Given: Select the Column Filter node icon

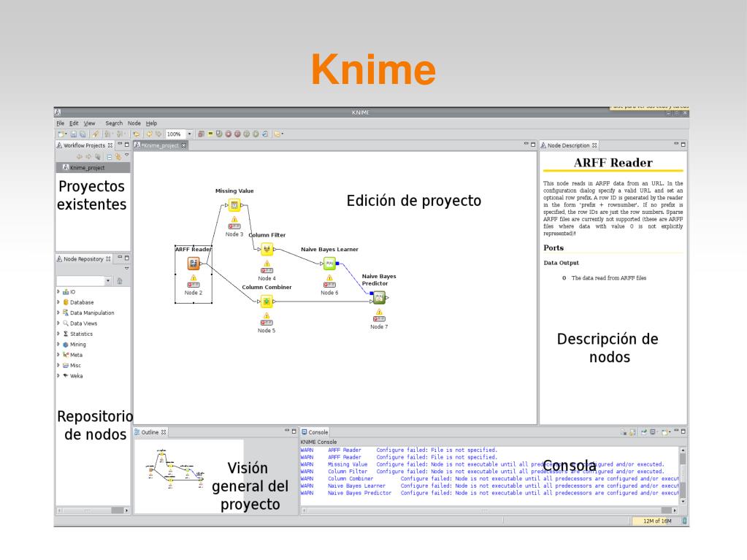Looking at the screenshot, I should 267,249.
